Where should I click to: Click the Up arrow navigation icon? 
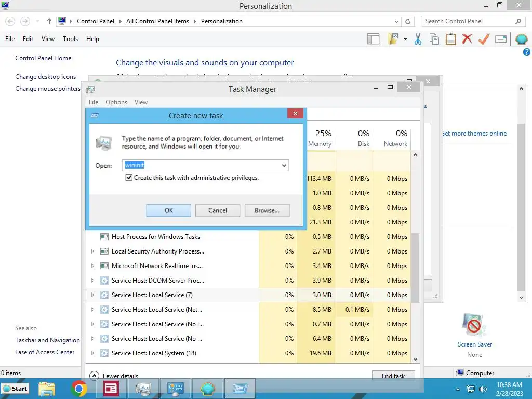[x=49, y=21]
